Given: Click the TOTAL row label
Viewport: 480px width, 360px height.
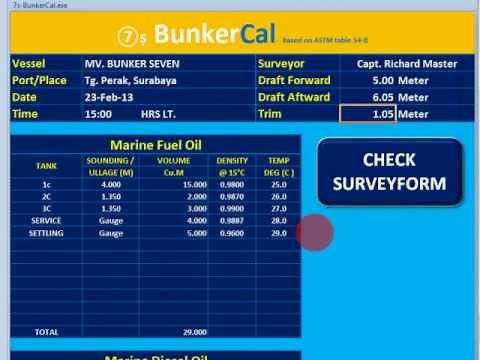Looking at the screenshot, I should click(x=46, y=332).
